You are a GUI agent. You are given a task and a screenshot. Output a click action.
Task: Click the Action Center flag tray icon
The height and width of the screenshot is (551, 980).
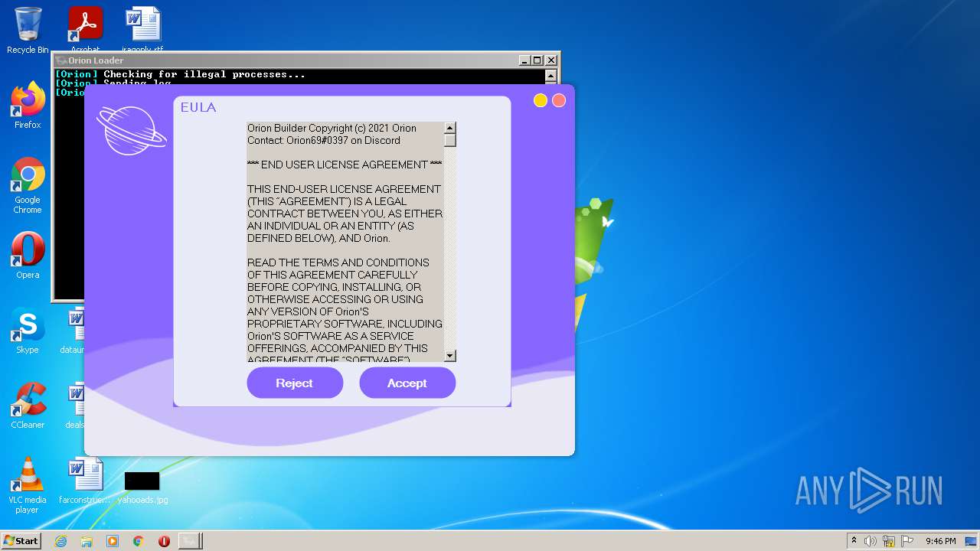[x=906, y=541]
